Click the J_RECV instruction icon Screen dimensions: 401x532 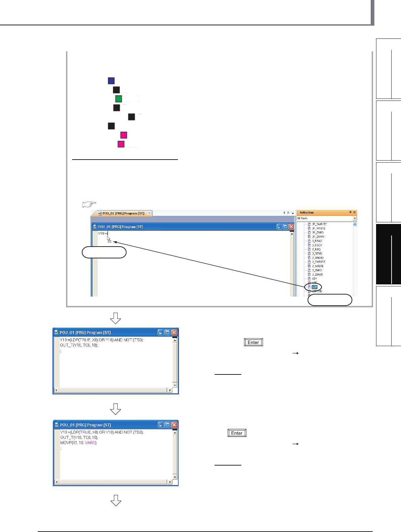(309, 245)
